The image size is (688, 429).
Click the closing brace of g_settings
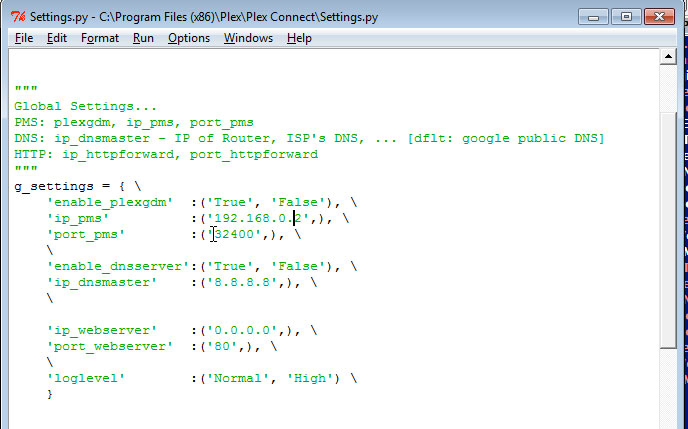[50, 394]
